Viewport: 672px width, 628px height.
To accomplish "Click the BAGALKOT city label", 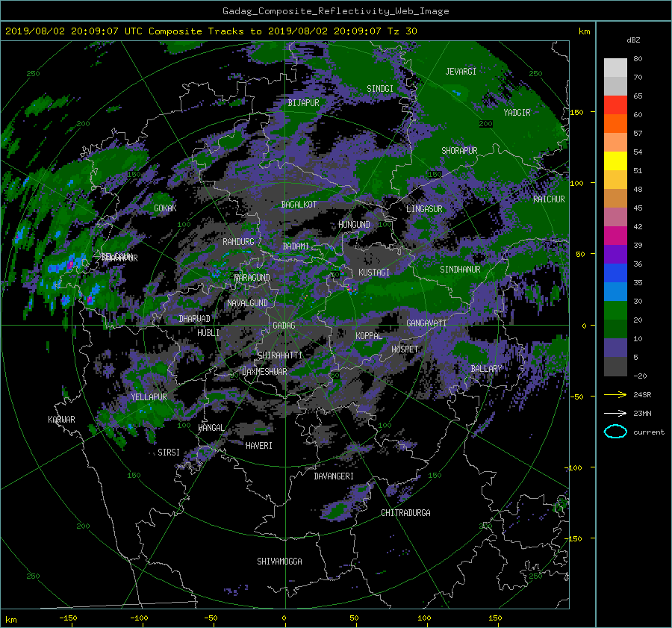I will tap(299, 205).
